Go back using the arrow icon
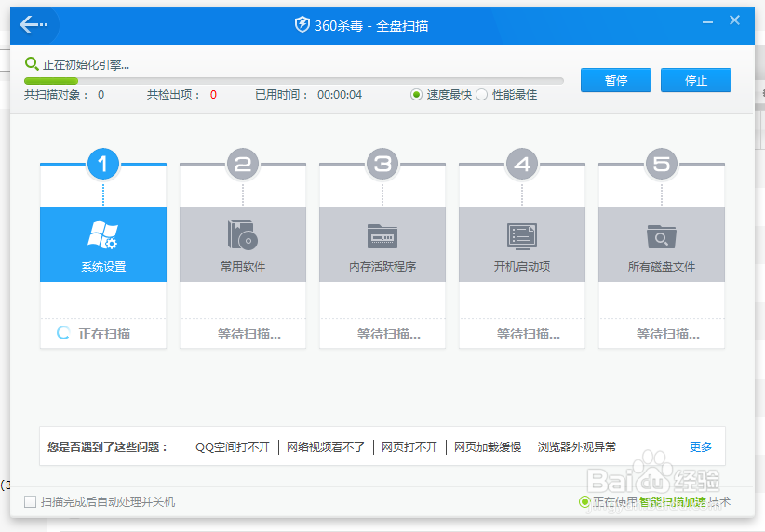765x532 pixels. tap(34, 24)
